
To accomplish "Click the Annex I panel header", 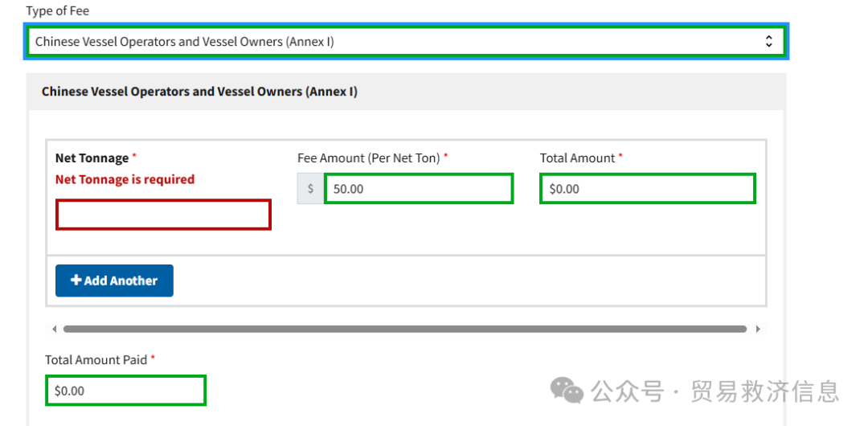I will click(199, 92).
